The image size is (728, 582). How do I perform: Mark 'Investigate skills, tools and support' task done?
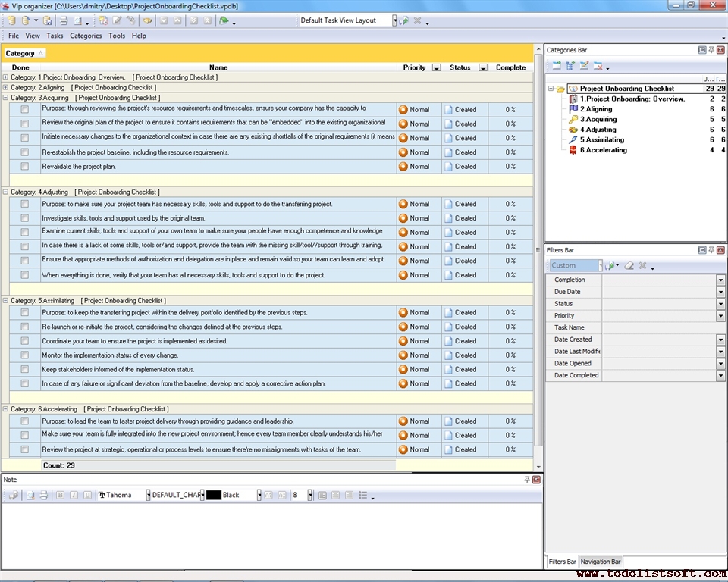(25, 218)
